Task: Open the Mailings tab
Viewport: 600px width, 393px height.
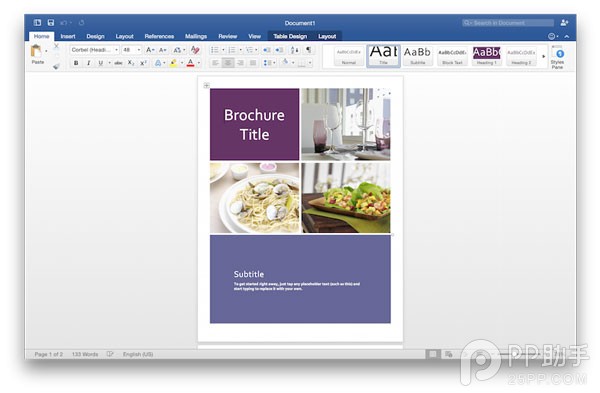Action: pos(196,36)
